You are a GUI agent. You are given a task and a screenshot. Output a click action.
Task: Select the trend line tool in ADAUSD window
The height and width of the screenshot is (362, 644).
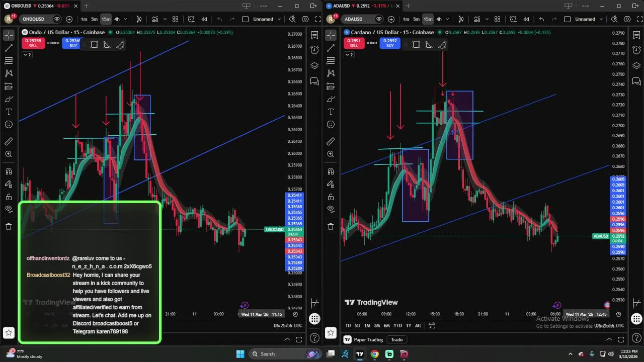pyautogui.click(x=331, y=48)
